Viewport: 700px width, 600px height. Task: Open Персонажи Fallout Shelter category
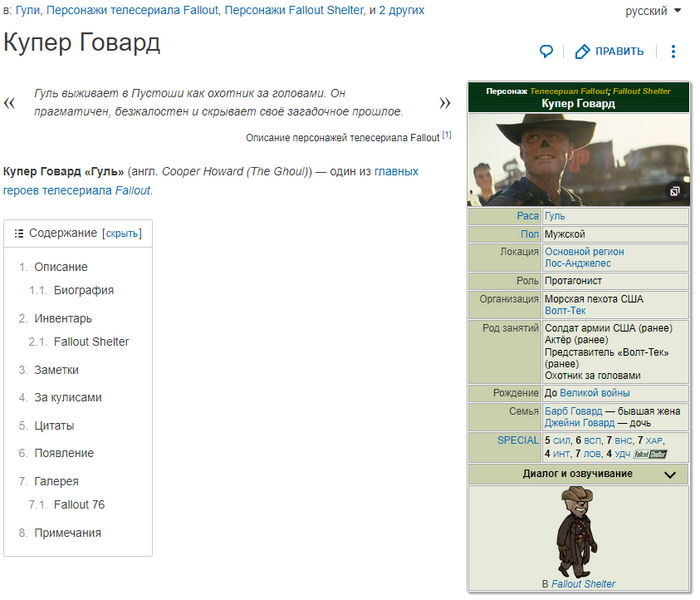(294, 10)
